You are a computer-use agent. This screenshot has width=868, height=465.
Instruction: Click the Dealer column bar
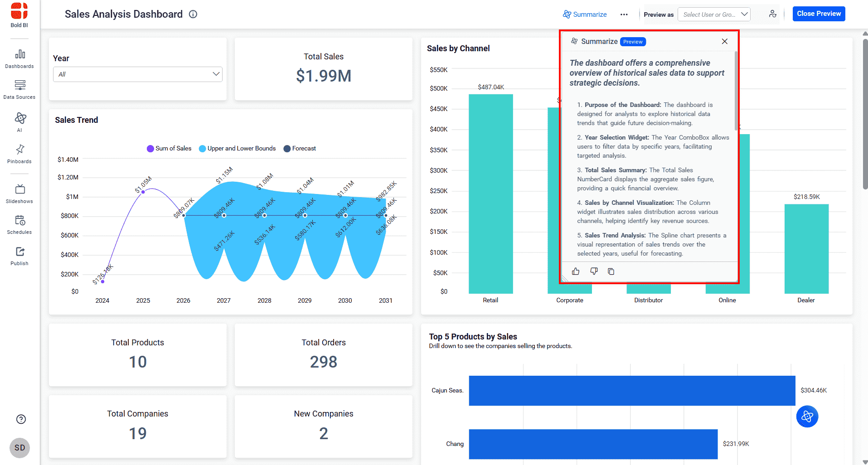[x=806, y=249]
